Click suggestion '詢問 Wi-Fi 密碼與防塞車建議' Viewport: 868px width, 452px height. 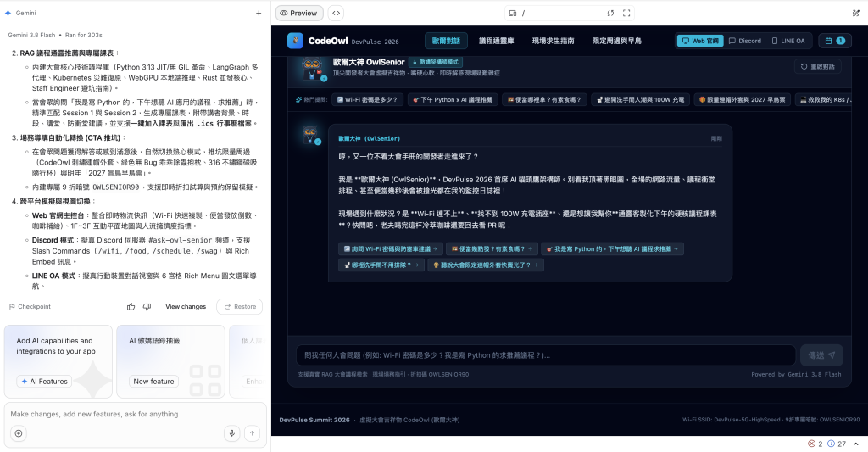[390, 249]
